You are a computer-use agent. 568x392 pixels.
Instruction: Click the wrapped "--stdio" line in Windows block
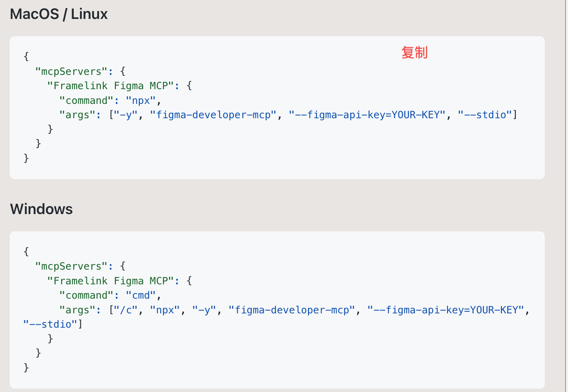click(x=50, y=325)
